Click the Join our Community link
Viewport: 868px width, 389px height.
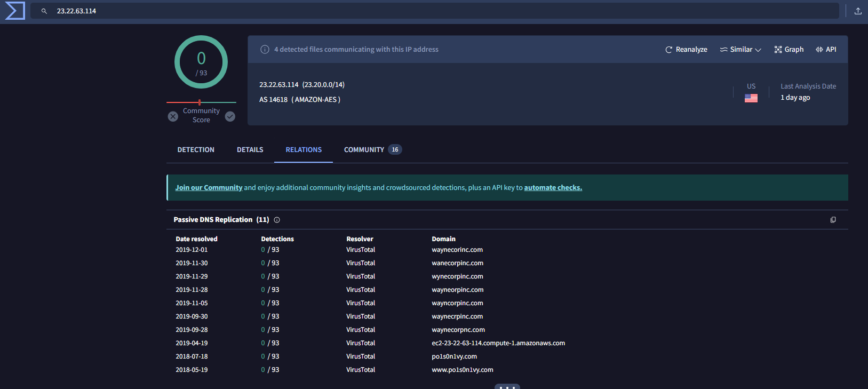(209, 188)
